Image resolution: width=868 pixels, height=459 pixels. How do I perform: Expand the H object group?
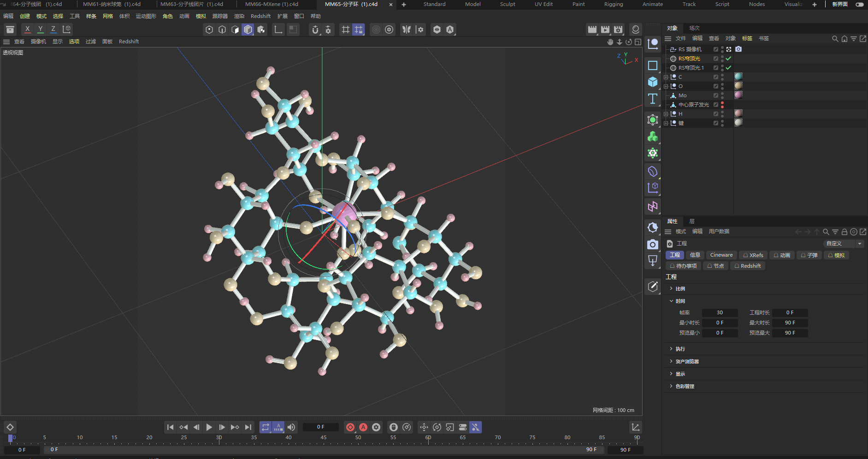coord(666,114)
